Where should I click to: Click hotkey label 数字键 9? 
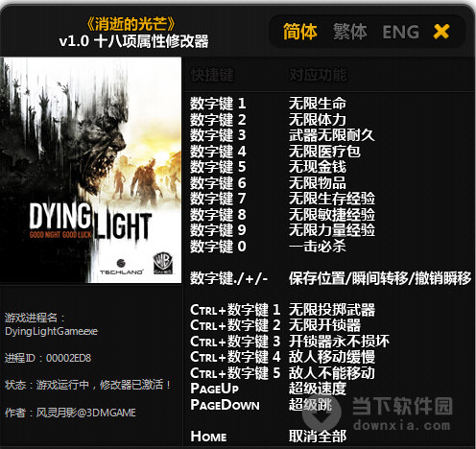pyautogui.click(x=218, y=230)
